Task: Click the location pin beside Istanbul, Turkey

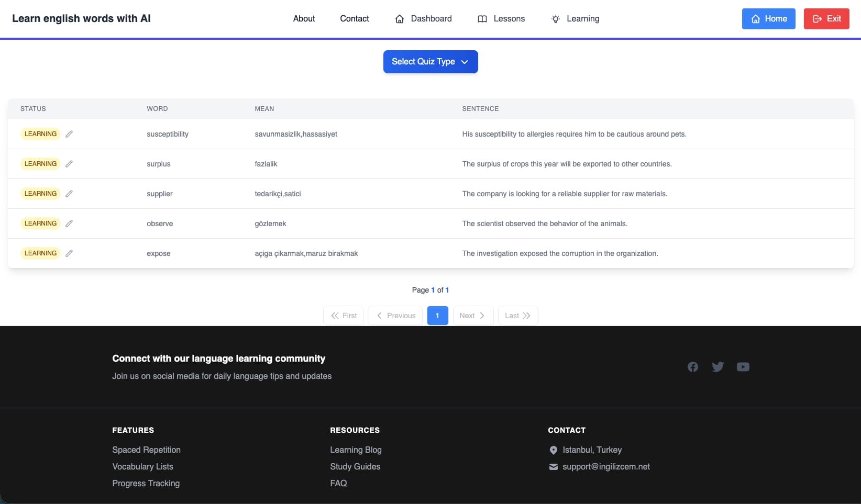Action: (x=553, y=450)
